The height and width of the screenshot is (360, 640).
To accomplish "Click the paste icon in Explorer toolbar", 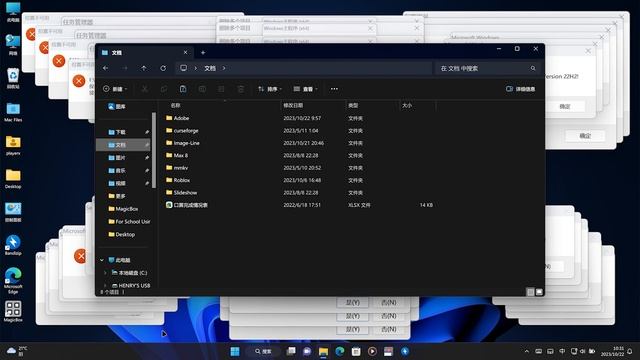I will 183,89.
